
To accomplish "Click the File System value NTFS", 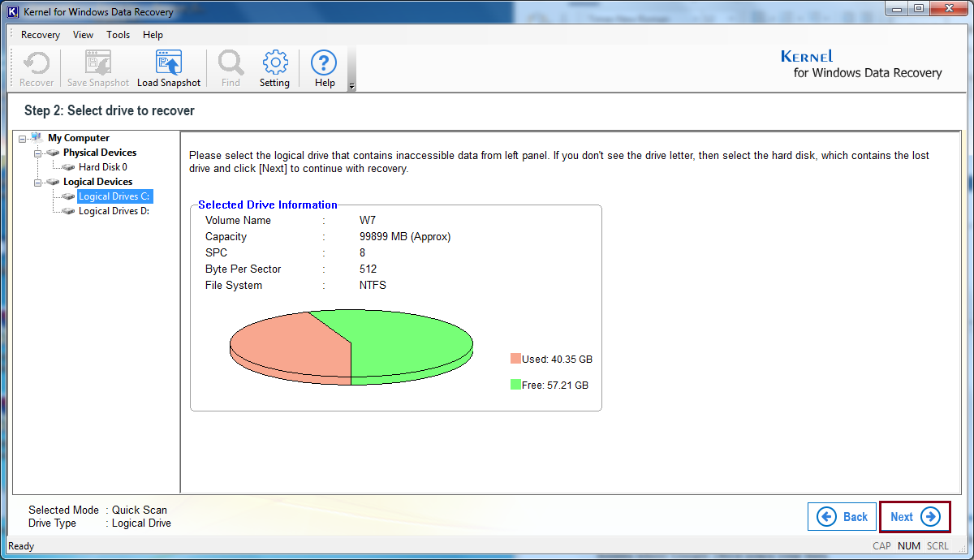I will pos(373,286).
